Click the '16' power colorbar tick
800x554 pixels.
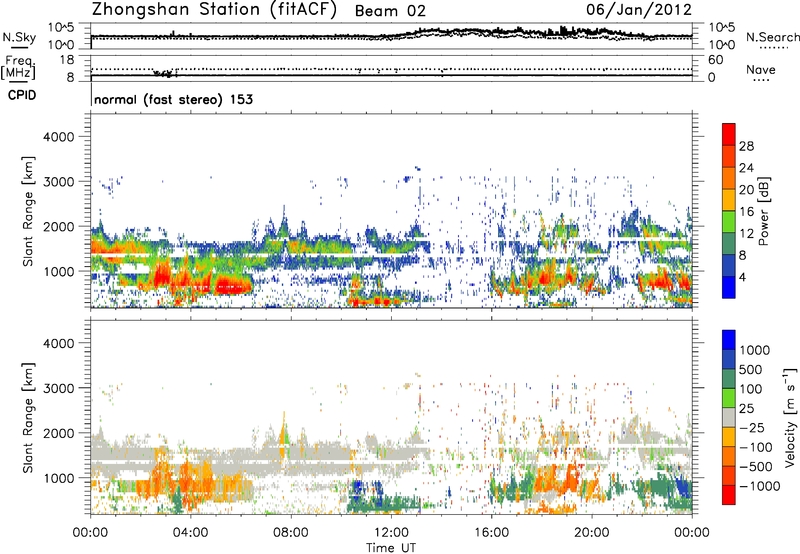746,212
